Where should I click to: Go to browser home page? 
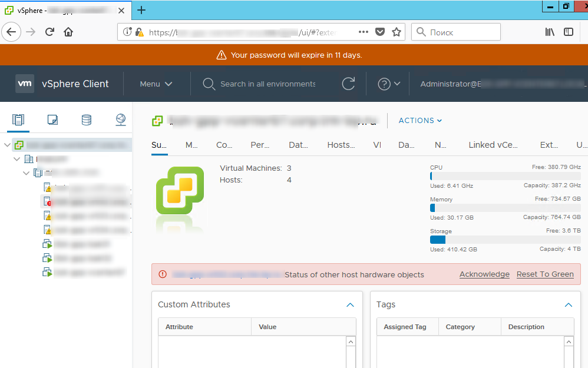(68, 32)
